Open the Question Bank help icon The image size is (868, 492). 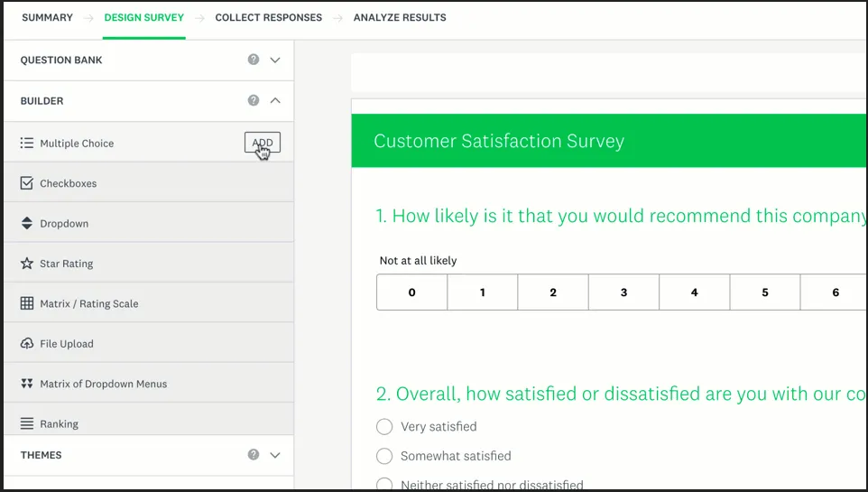click(254, 60)
